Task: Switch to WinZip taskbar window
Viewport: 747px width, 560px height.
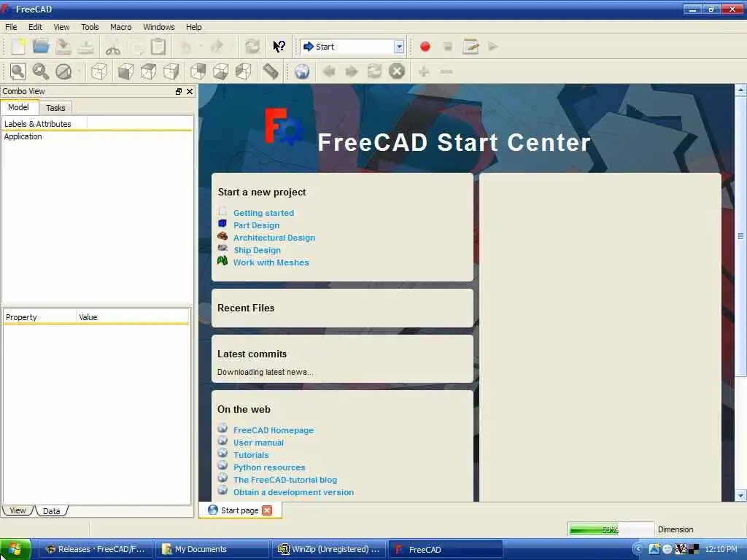Action: click(x=329, y=549)
